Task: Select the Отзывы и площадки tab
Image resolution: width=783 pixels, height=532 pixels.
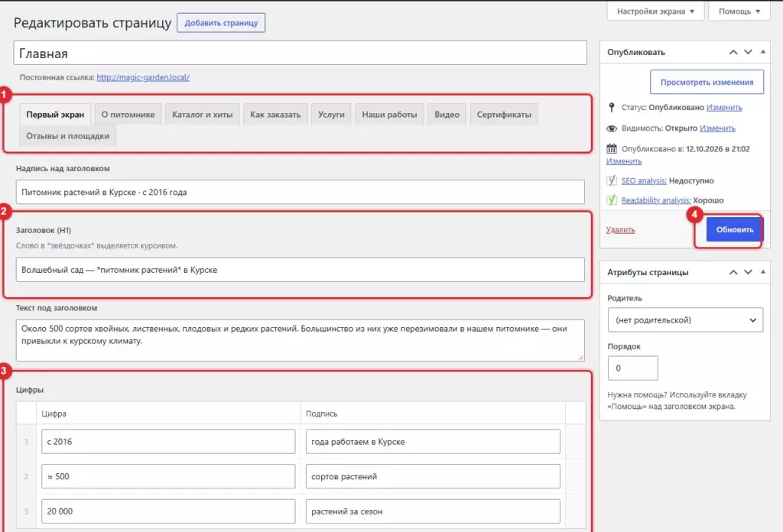Action: 67,136
